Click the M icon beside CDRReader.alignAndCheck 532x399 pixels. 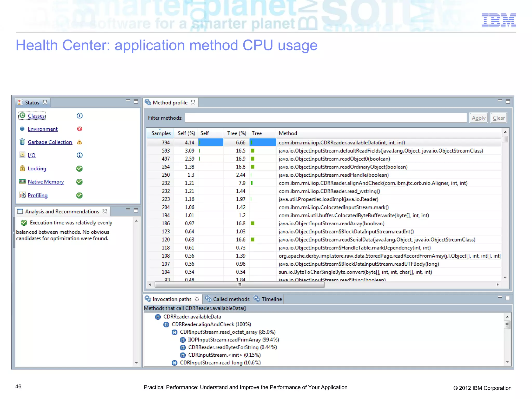[x=167, y=324]
